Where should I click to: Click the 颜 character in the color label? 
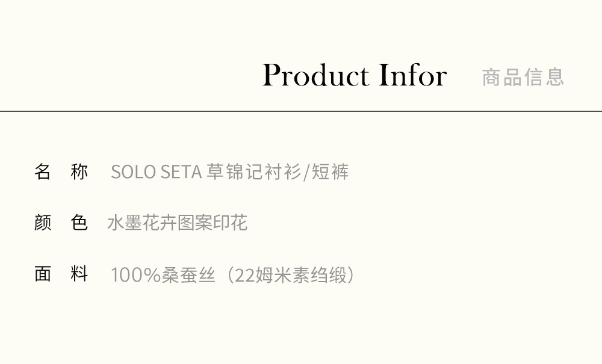[x=42, y=223]
